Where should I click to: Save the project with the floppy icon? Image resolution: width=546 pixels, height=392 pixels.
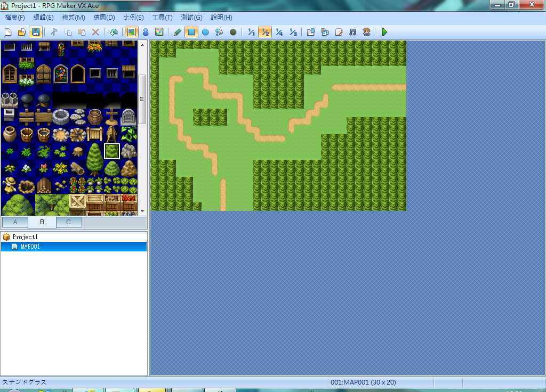tap(36, 32)
